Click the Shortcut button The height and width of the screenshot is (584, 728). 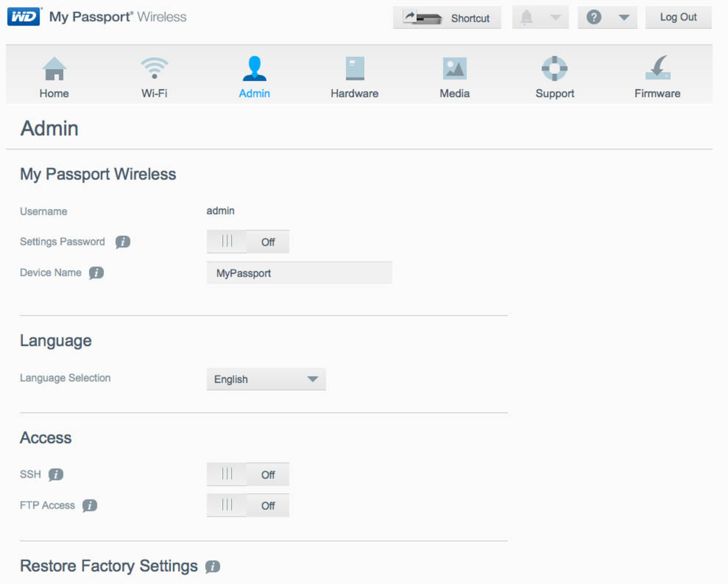pos(447,17)
